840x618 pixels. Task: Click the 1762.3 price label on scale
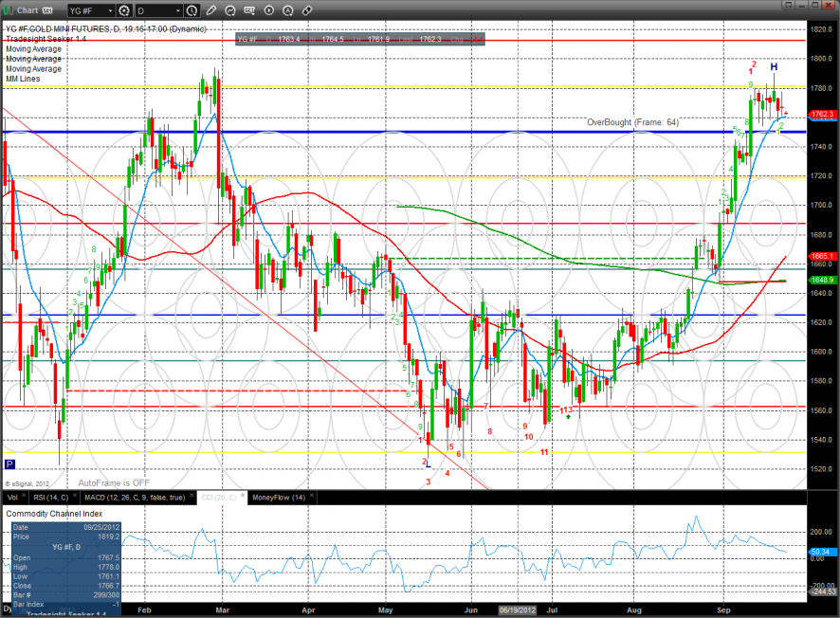(821, 115)
